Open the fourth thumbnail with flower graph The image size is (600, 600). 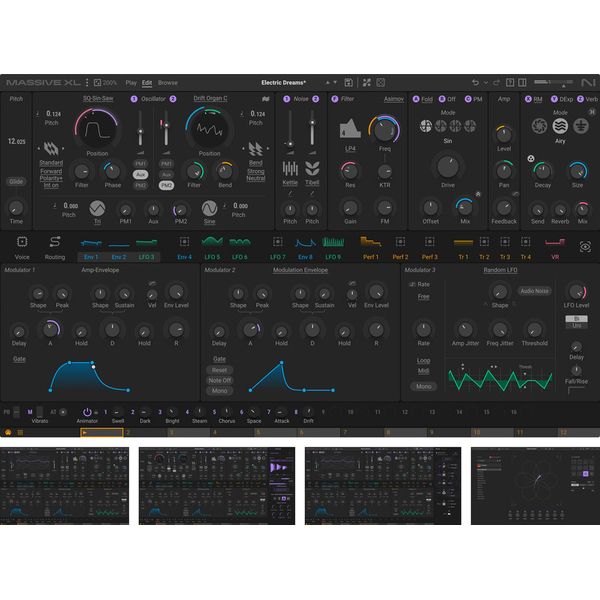pos(535,486)
